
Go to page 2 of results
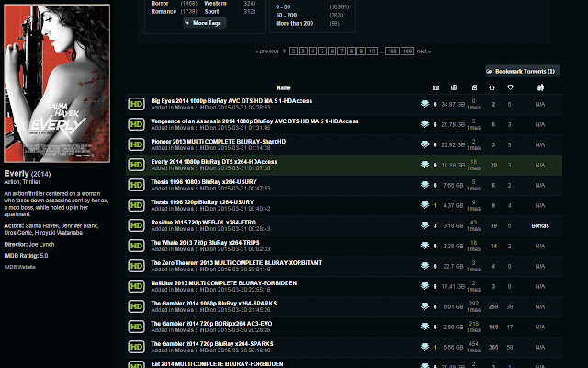tap(294, 52)
